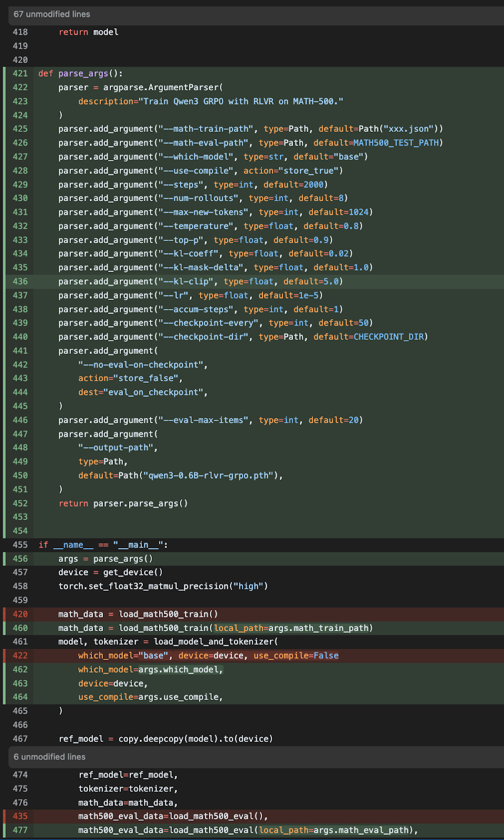The width and height of the screenshot is (504, 840).
Task: Expand the "6 unmodified lines" section
Action: click(x=256, y=757)
